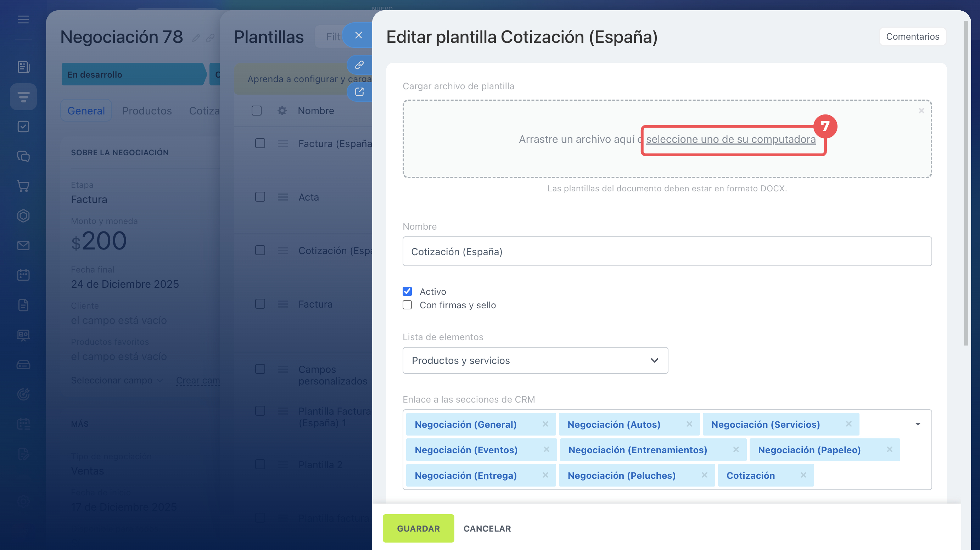Remove Negociación (Eventos) tag

(x=546, y=450)
